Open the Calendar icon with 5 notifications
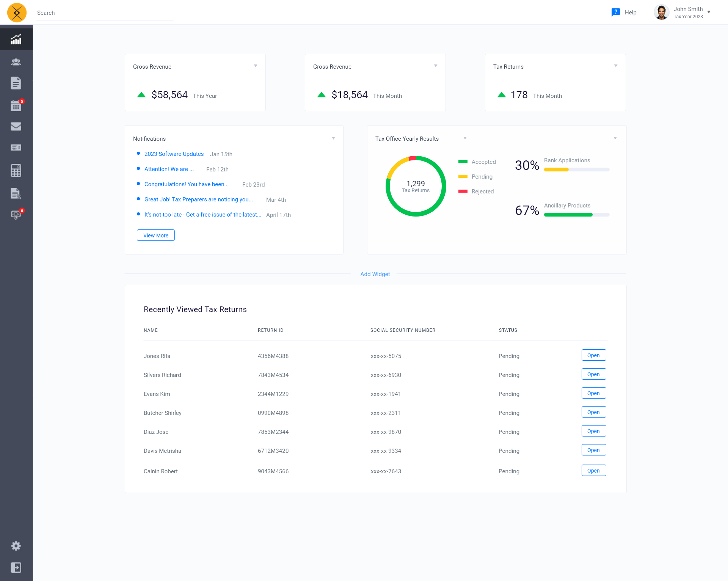Image resolution: width=728 pixels, height=581 pixels. pos(16,105)
